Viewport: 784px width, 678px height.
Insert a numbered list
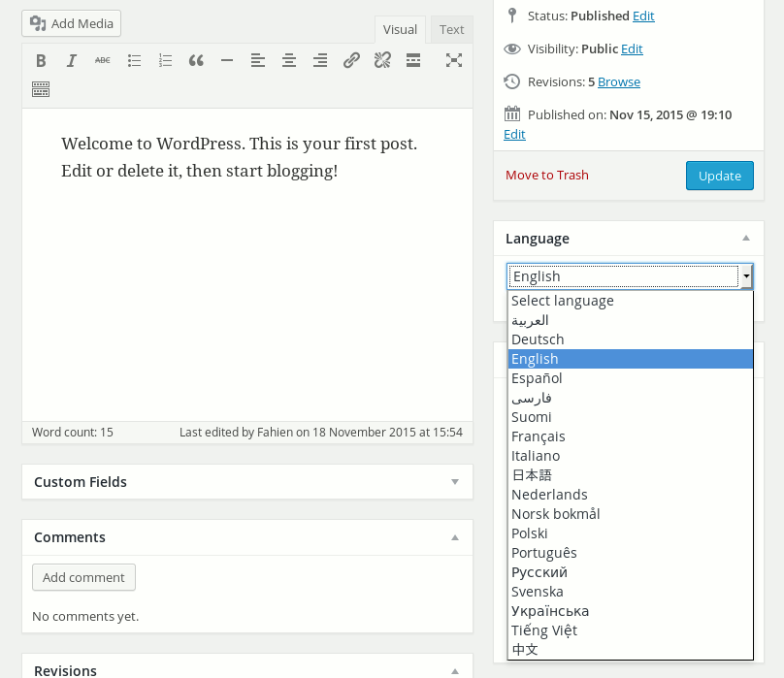(x=165, y=60)
